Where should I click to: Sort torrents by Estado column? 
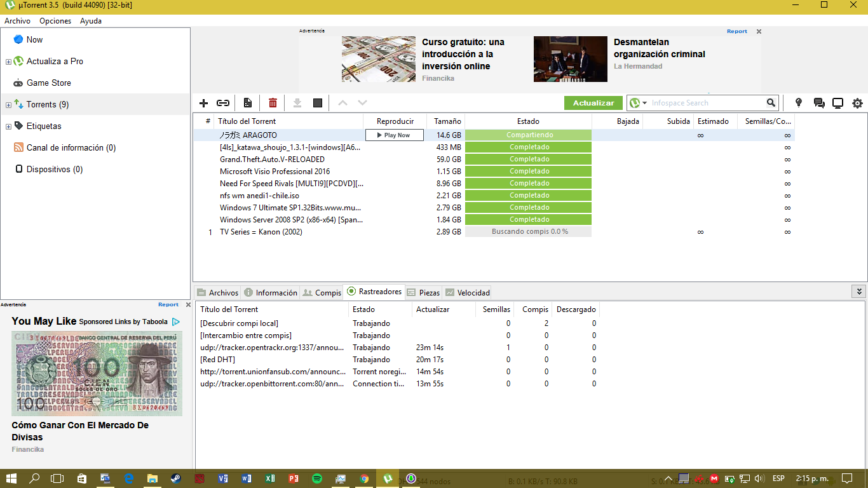pyautogui.click(x=528, y=121)
